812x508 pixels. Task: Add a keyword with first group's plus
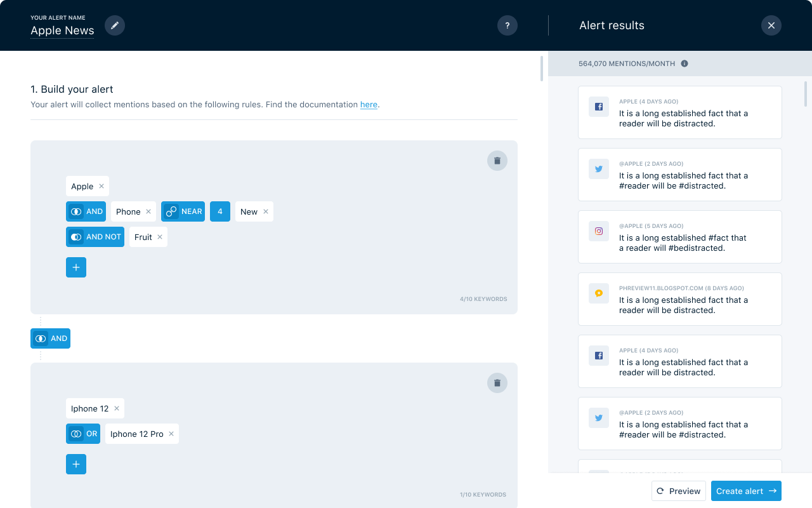[76, 267]
